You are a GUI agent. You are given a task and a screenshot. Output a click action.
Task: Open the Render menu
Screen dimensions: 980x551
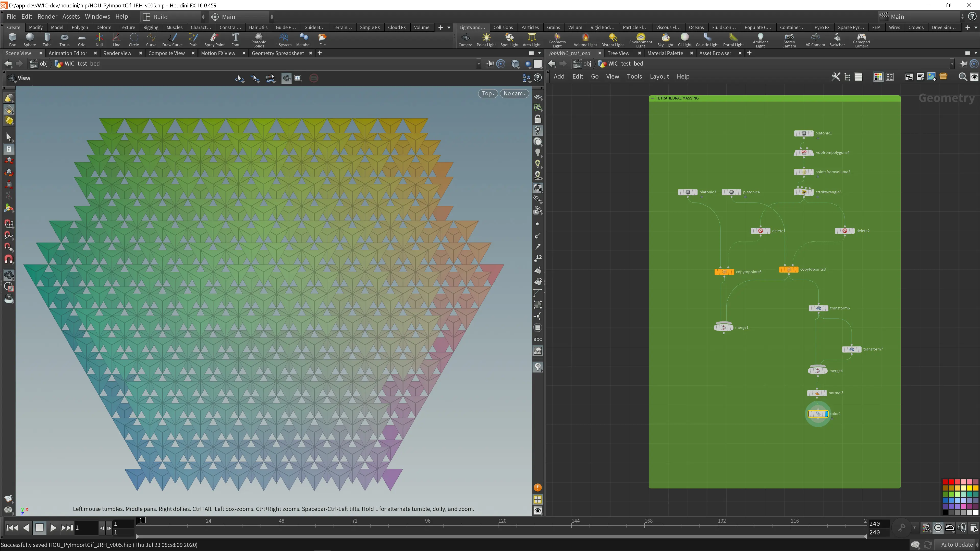(x=47, y=17)
